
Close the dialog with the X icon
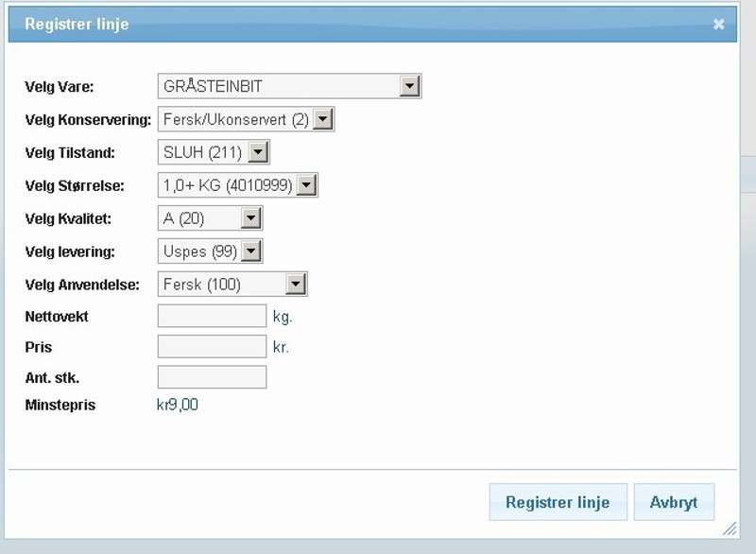[x=719, y=25]
